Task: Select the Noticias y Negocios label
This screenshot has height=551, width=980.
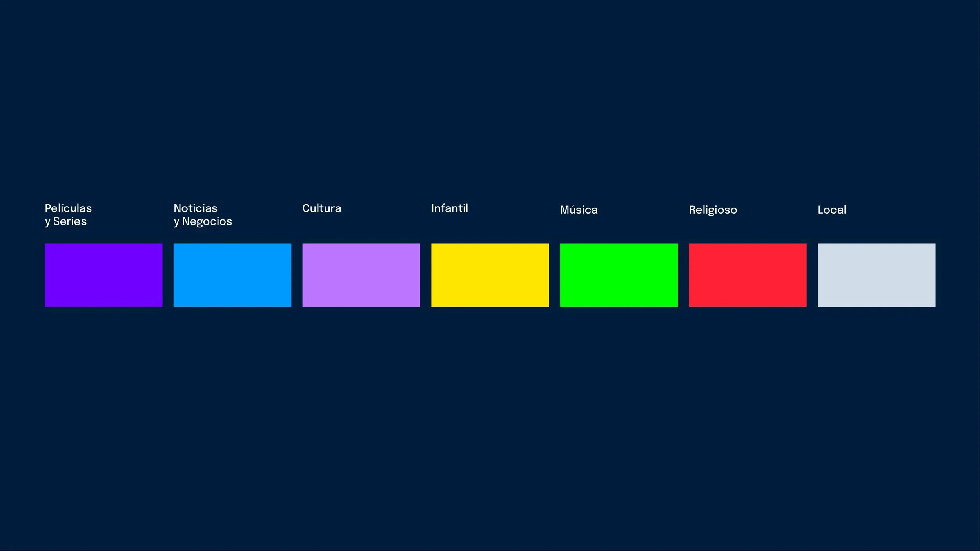Action: (203, 215)
